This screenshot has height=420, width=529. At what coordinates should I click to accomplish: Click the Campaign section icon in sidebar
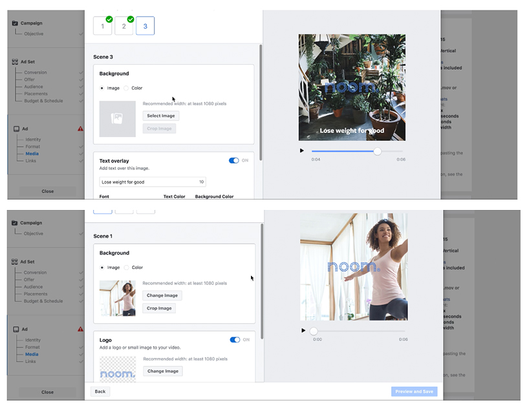point(14,22)
